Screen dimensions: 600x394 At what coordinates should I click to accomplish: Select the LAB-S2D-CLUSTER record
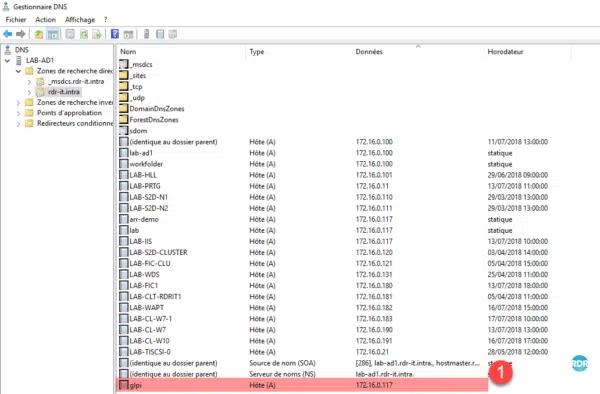(x=158, y=252)
